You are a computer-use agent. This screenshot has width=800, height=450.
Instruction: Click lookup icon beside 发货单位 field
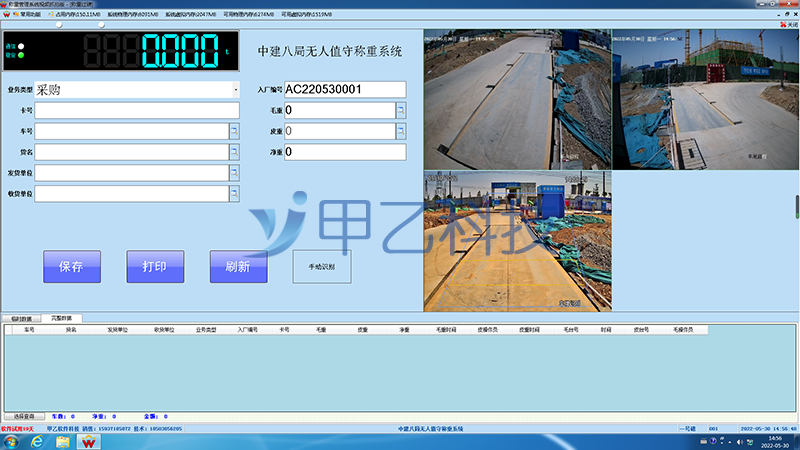[x=234, y=173]
